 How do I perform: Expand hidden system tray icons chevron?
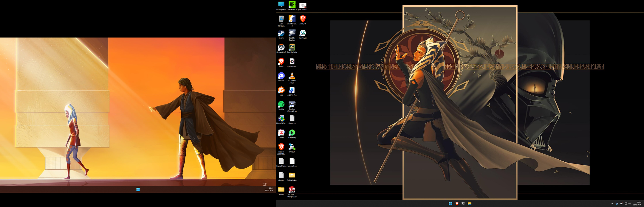(612, 204)
